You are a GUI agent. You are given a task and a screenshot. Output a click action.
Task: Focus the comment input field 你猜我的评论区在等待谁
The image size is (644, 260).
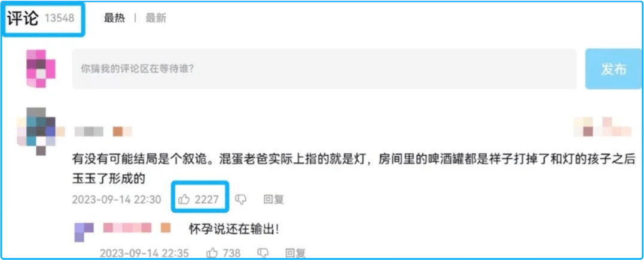[325, 69]
